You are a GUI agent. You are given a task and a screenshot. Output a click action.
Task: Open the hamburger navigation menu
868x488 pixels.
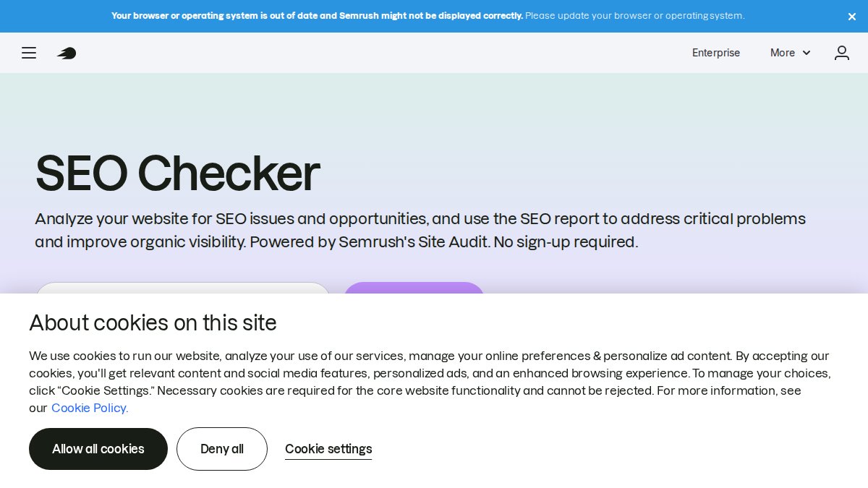coord(29,53)
